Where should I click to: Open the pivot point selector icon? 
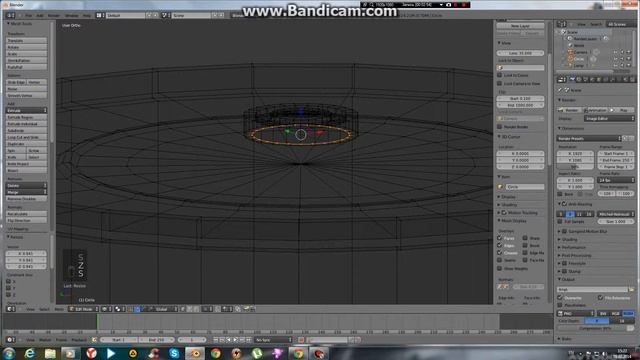pyautogui.click(x=119, y=309)
